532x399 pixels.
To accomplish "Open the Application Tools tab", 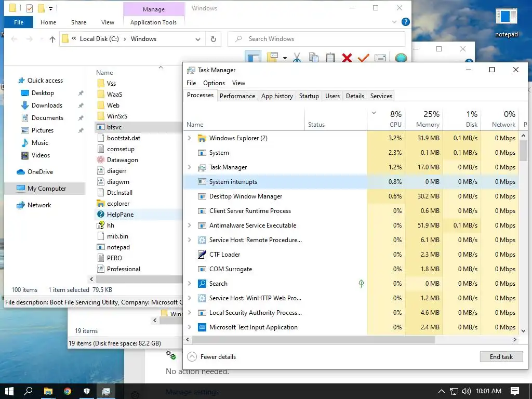I will coord(153,22).
